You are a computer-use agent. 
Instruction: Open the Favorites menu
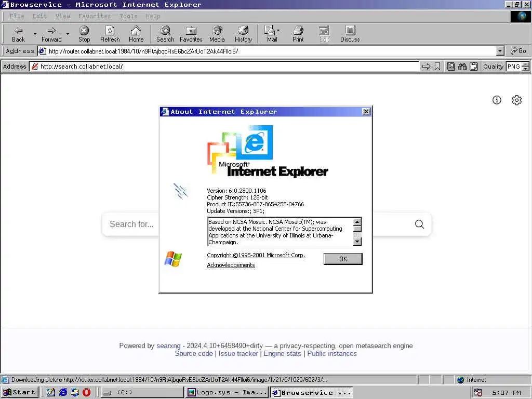(95, 16)
